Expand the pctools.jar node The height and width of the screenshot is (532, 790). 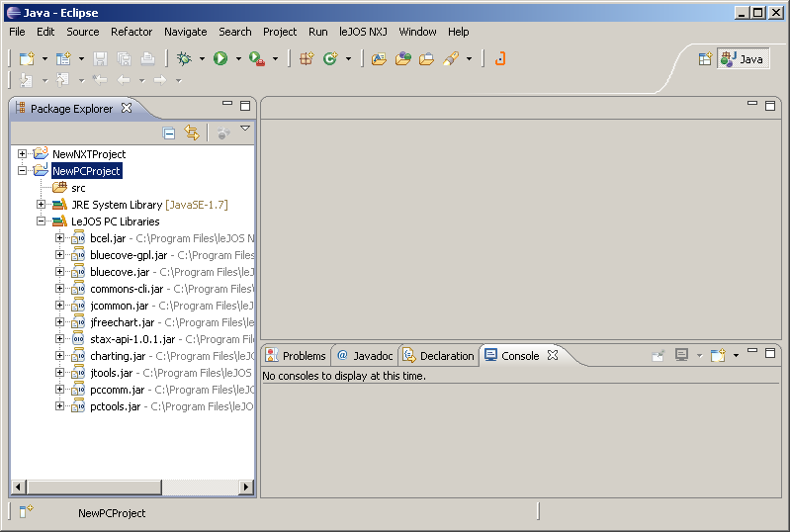pyautogui.click(x=59, y=405)
